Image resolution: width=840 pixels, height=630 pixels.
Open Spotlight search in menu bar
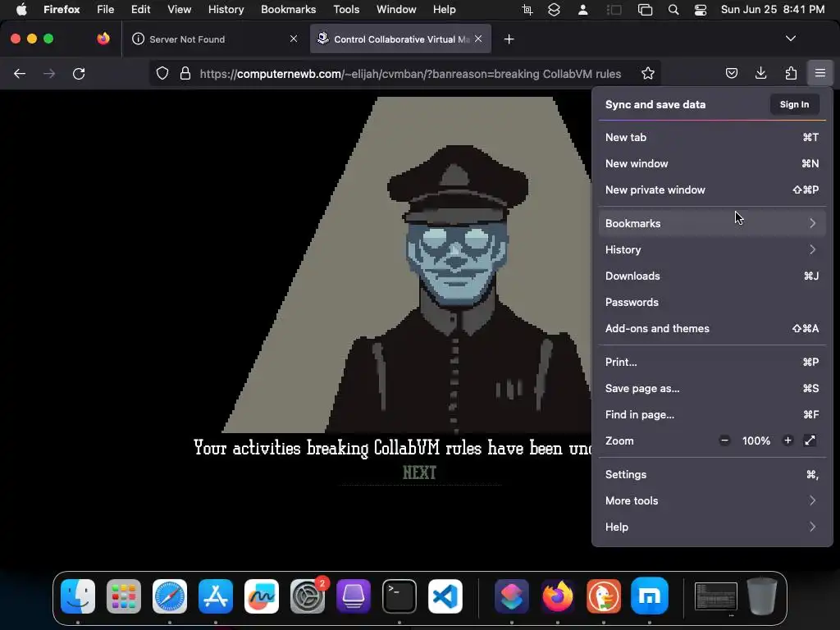tap(673, 10)
